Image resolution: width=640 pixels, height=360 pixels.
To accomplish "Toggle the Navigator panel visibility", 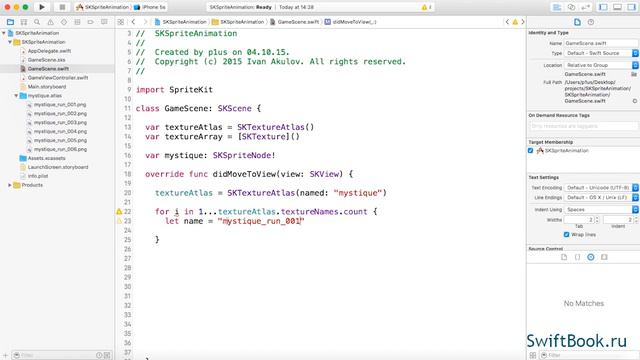I will [x=603, y=7].
